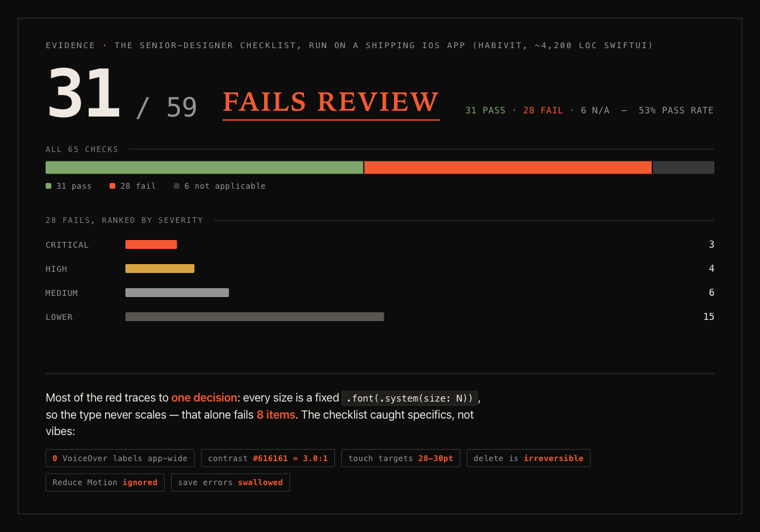Click the '/ 59' total text
The image size is (760, 532).
click(167, 108)
